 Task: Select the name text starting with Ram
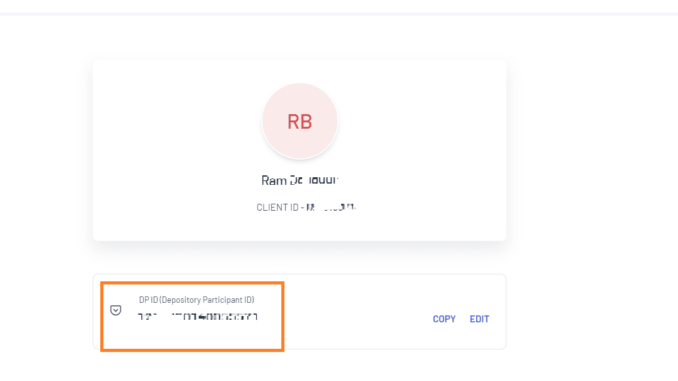[299, 180]
